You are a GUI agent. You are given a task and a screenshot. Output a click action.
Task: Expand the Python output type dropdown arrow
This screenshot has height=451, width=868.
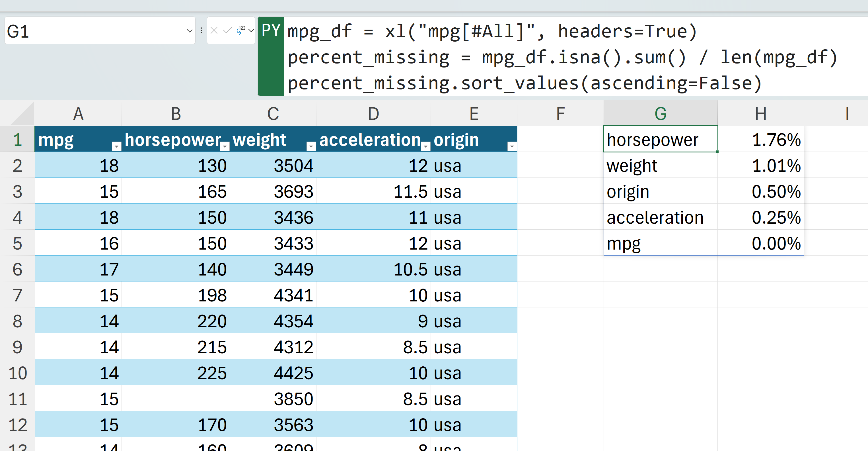click(x=251, y=31)
